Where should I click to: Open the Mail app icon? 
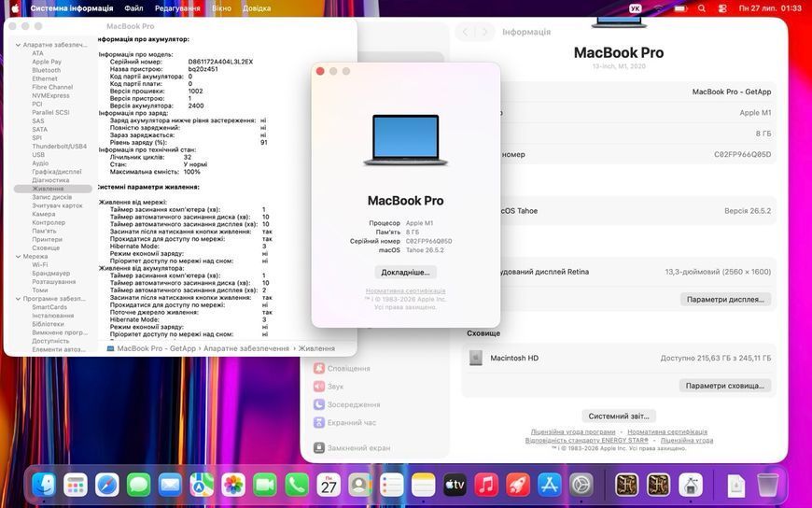tap(171, 486)
